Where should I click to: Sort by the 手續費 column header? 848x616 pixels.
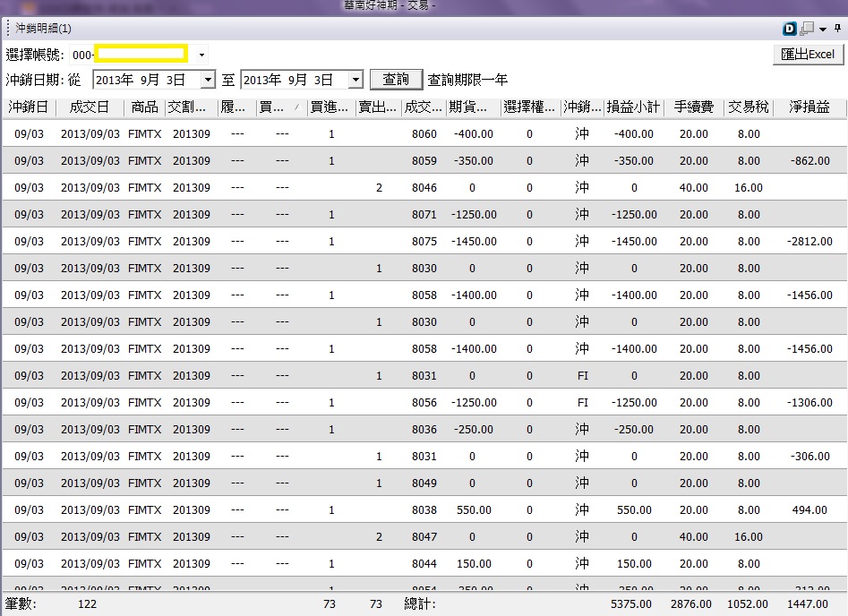[694, 107]
